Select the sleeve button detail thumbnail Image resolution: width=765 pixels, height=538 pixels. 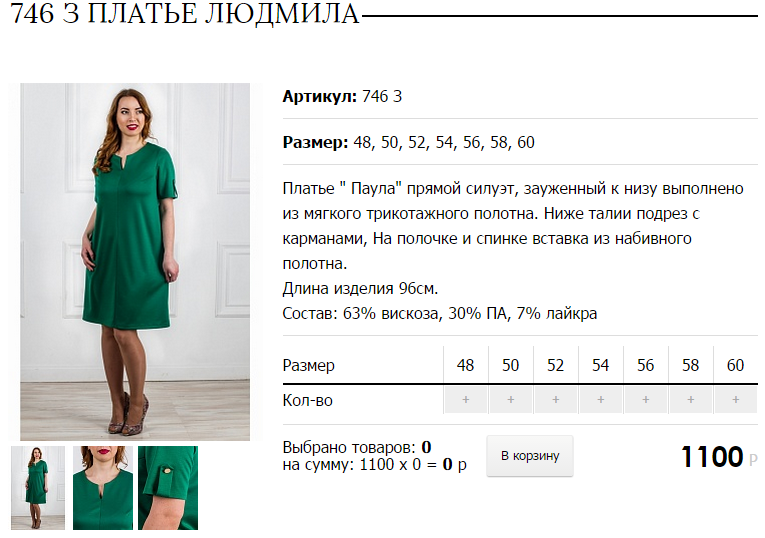[x=168, y=488]
